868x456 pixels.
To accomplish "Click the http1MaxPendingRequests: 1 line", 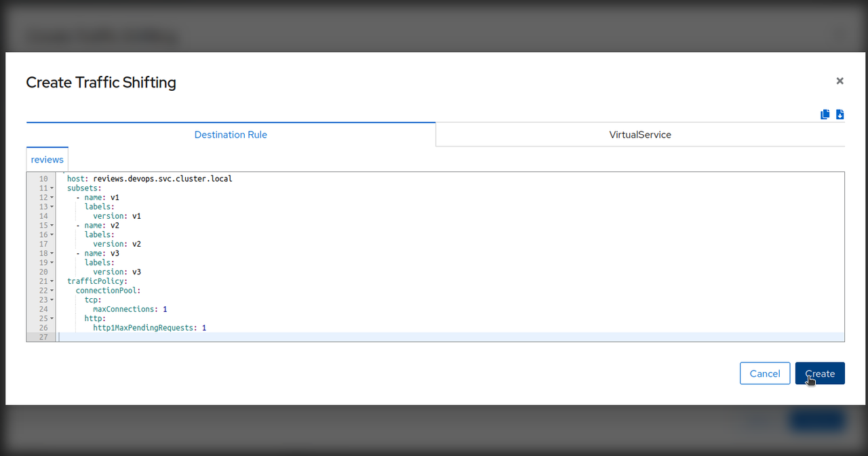I will click(149, 328).
